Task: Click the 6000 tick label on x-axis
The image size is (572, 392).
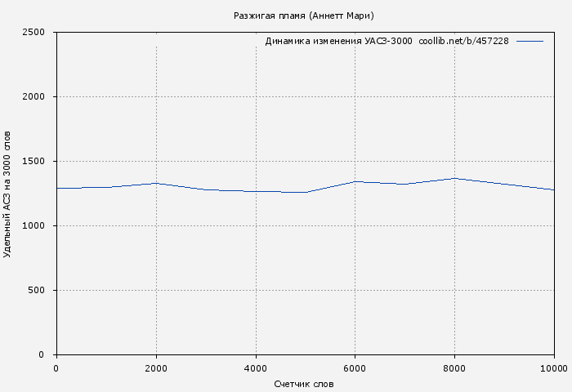Action: pyautogui.click(x=355, y=368)
